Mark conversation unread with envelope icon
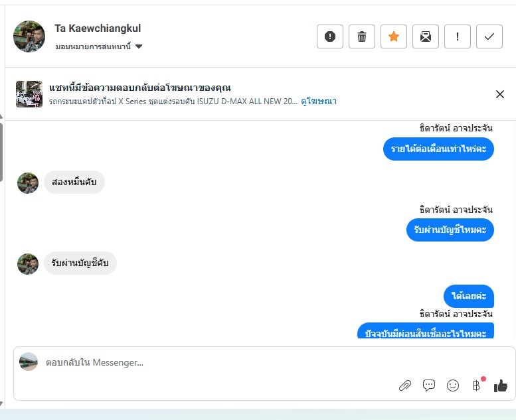The height and width of the screenshot is (420, 516). [x=426, y=36]
